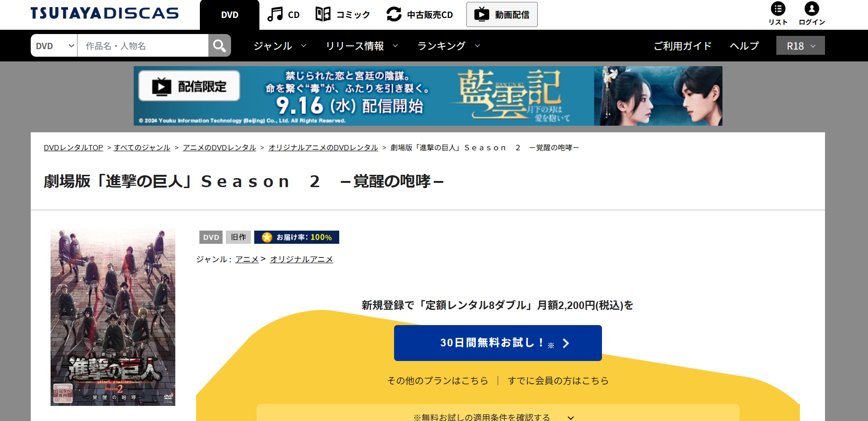This screenshot has height=421, width=868.
Task: Open オリジナルアニメのDVDレンタル breadcrumb link
Action: [323, 147]
